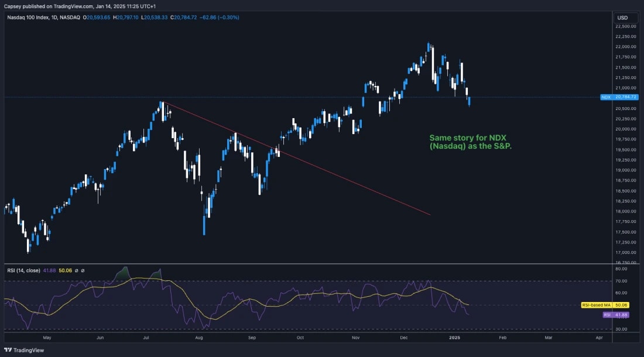Click the RSI value 41.88 in the legend
Image resolution: width=644 pixels, height=357 pixels.
49,270
